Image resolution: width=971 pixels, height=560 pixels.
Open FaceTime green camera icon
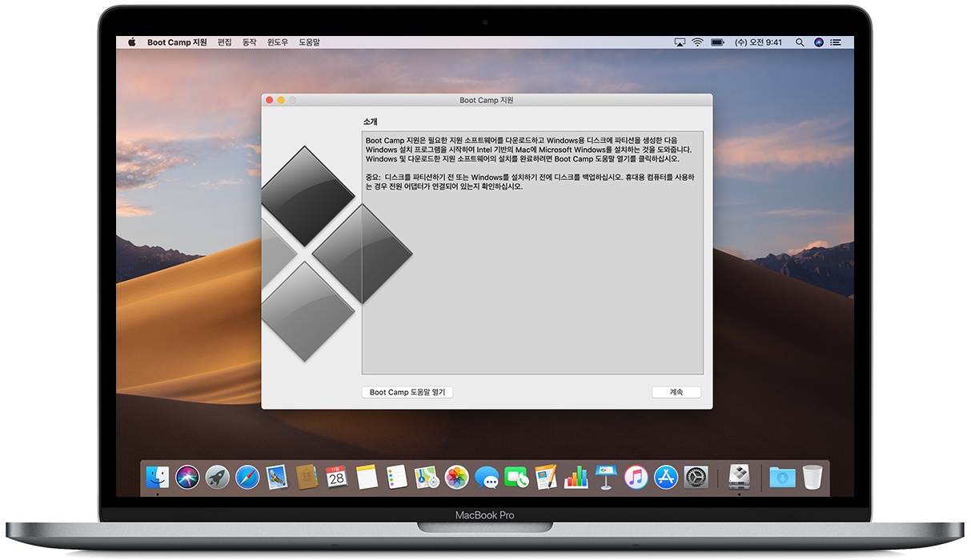(x=517, y=478)
